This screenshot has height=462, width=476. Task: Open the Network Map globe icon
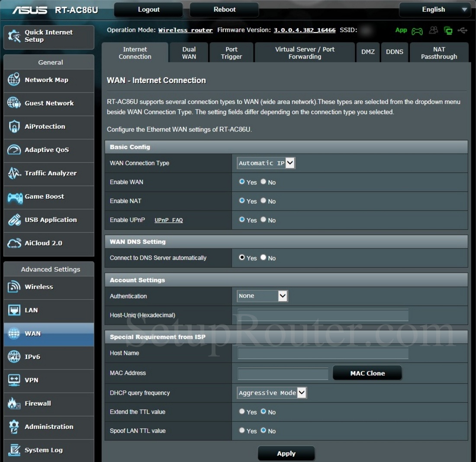pos(14,80)
